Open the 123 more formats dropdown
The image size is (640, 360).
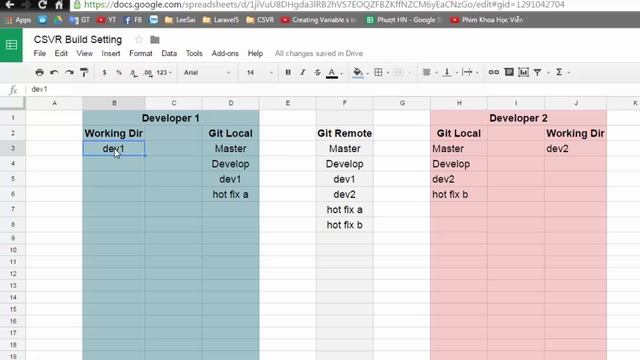(x=164, y=72)
